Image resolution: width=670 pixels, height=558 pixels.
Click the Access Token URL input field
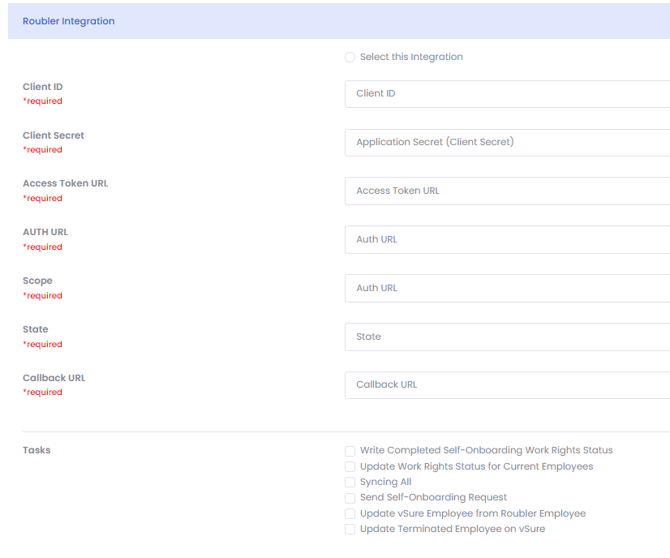(x=507, y=191)
